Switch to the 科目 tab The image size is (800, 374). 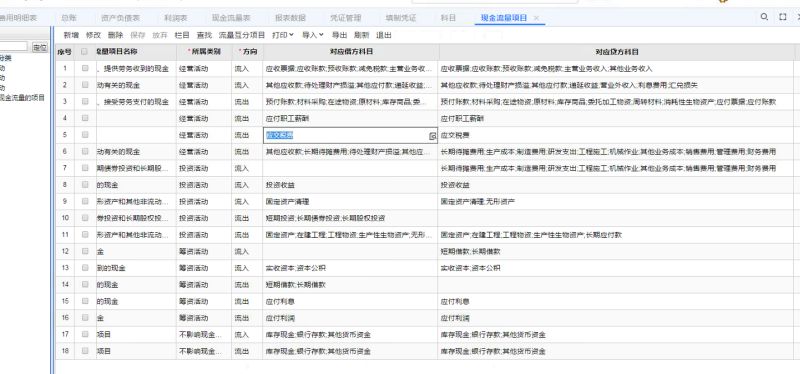448,18
